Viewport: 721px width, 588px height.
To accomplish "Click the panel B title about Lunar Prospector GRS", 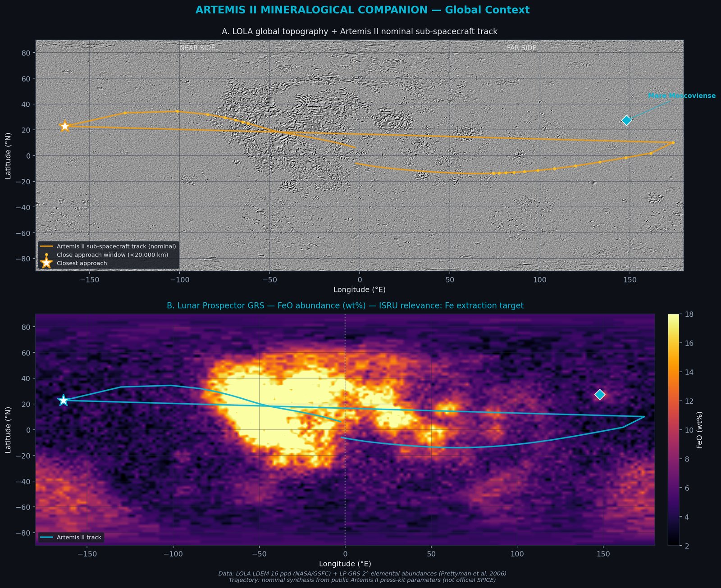I will (345, 305).
